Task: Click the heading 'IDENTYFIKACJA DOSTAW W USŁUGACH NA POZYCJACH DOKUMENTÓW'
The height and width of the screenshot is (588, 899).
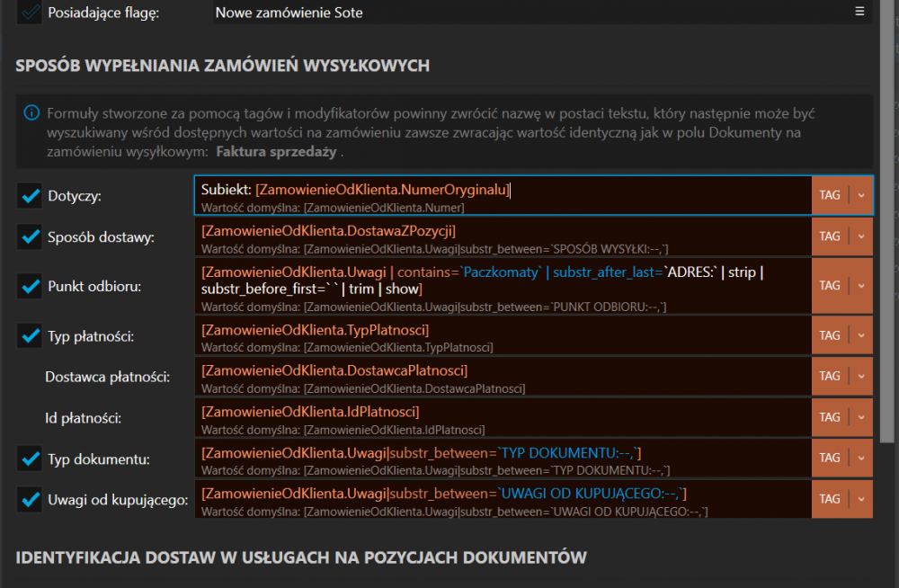Action: 301,557
